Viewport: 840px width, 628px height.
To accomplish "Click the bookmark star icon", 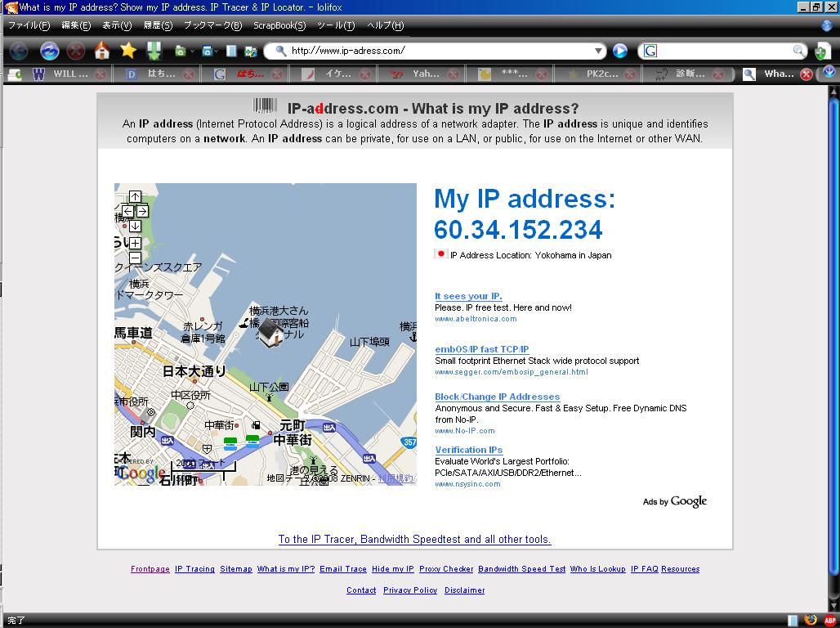I will pyautogui.click(x=128, y=51).
